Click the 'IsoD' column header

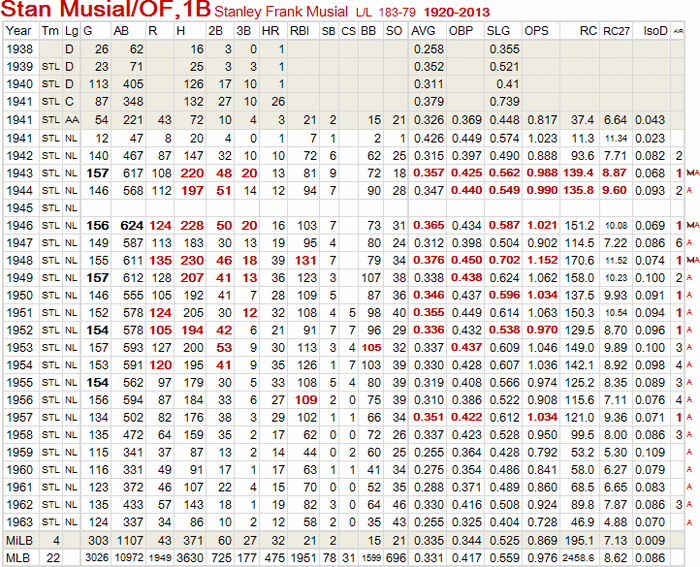point(655,31)
